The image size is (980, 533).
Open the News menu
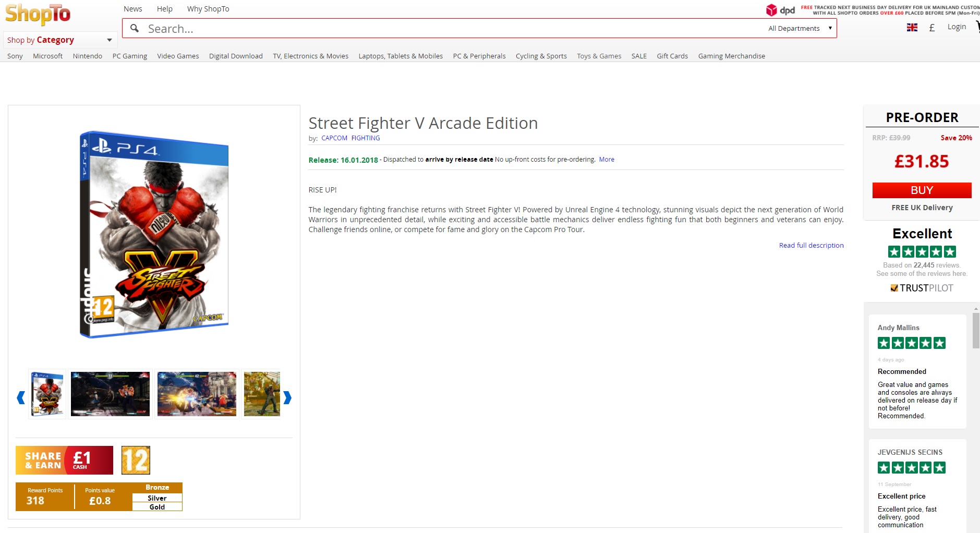(x=133, y=9)
